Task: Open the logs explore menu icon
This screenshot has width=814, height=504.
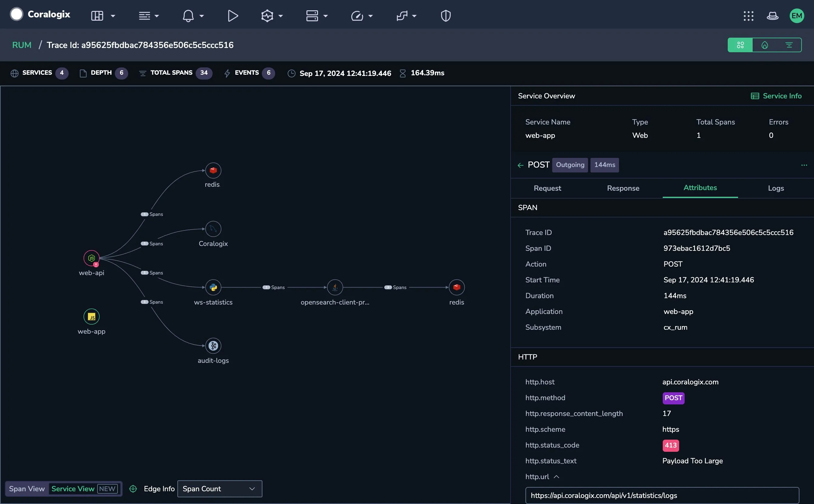Action: (144, 16)
